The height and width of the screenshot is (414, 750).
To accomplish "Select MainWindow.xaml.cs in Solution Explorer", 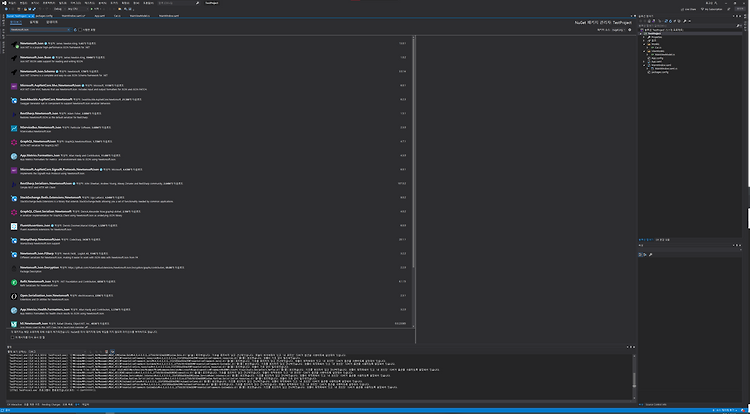I will tap(666, 68).
